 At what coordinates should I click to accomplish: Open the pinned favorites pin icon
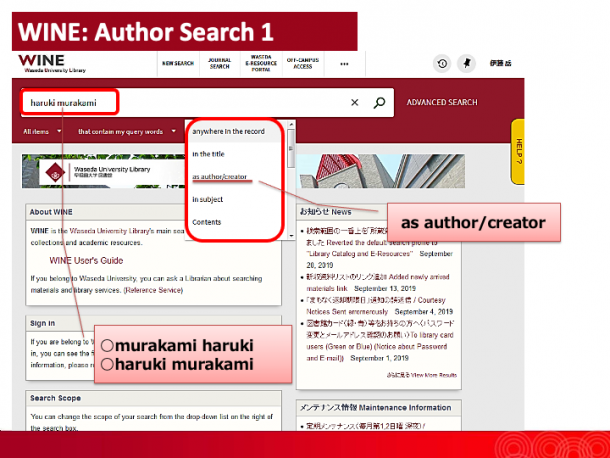466,63
